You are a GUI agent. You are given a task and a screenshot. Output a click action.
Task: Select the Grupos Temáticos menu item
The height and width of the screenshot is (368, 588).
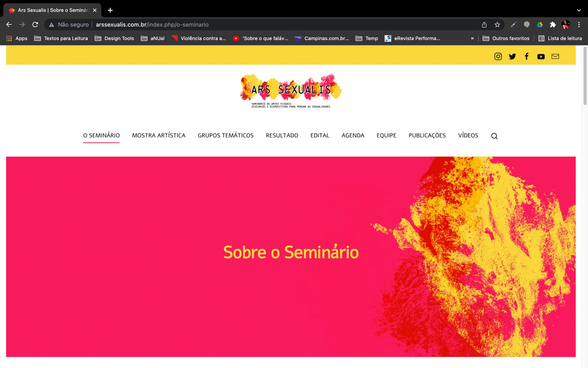click(226, 135)
